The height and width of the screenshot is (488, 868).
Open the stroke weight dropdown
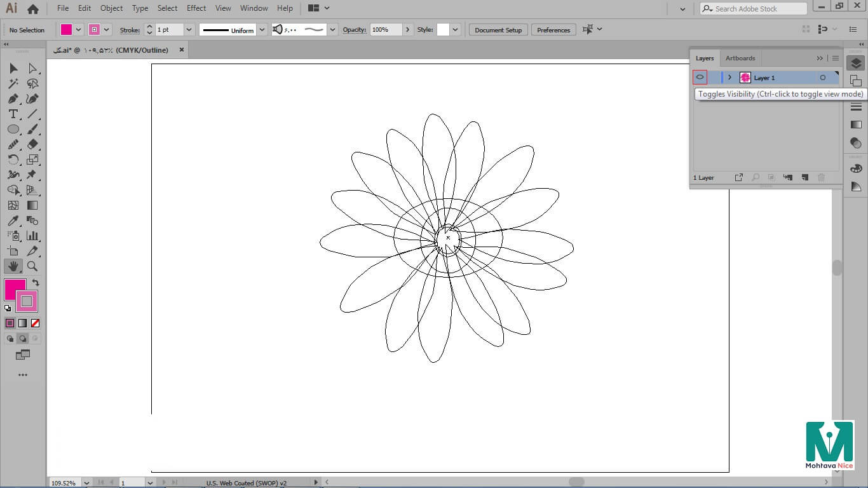189,30
